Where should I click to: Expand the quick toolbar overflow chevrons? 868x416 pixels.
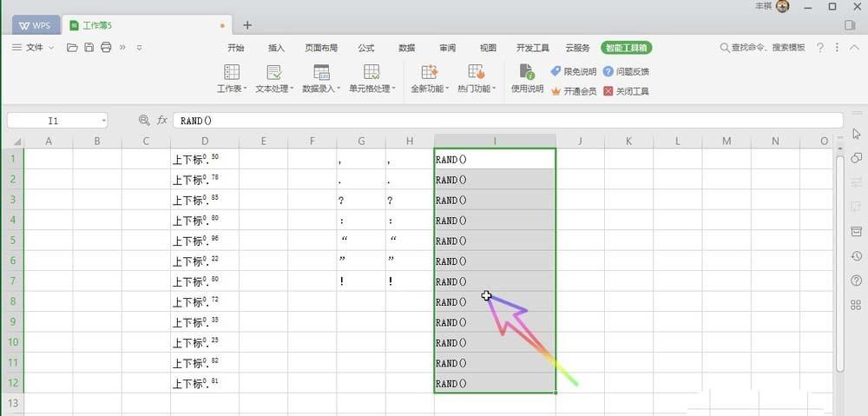(x=122, y=48)
